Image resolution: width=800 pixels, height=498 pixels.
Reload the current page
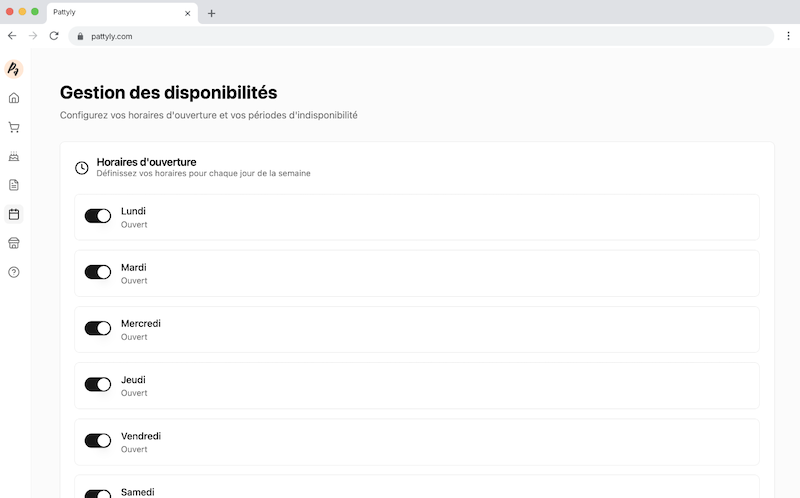(x=54, y=36)
